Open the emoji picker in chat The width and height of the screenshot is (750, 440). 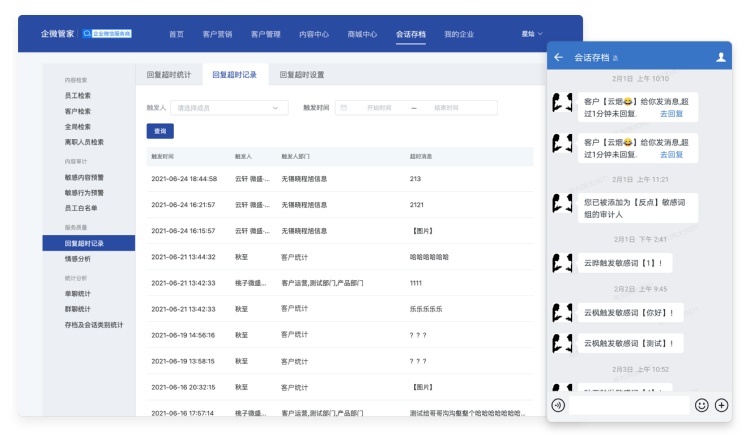(701, 405)
